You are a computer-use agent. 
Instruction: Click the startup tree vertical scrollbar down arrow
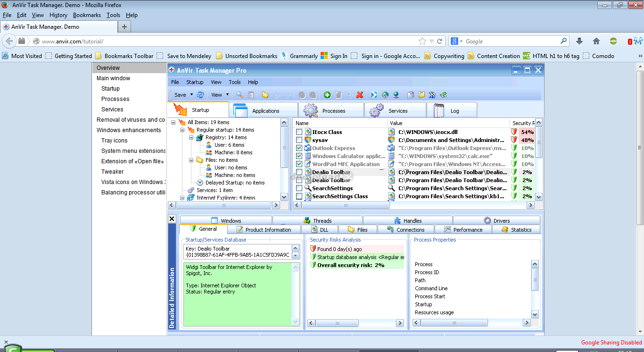tap(284, 197)
